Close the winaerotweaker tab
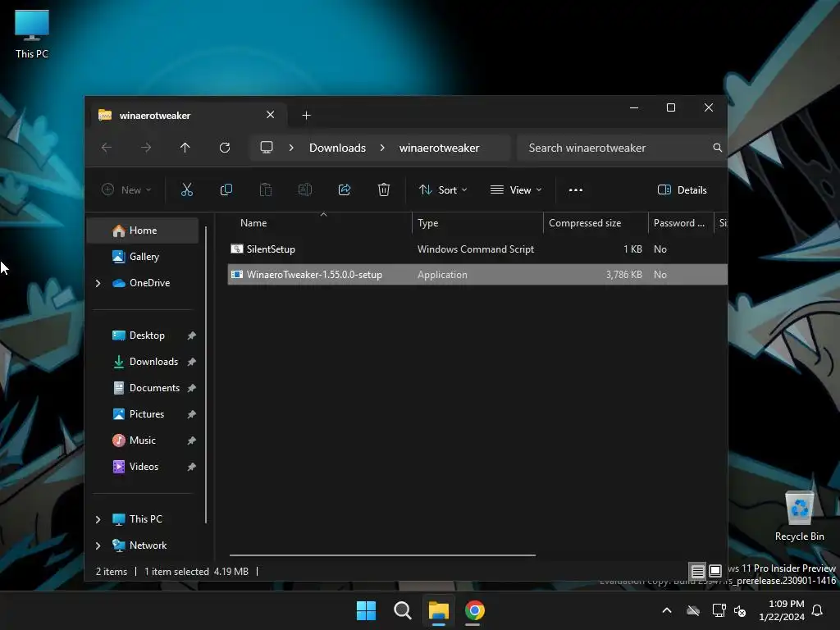Image resolution: width=840 pixels, height=630 pixels. [271, 115]
